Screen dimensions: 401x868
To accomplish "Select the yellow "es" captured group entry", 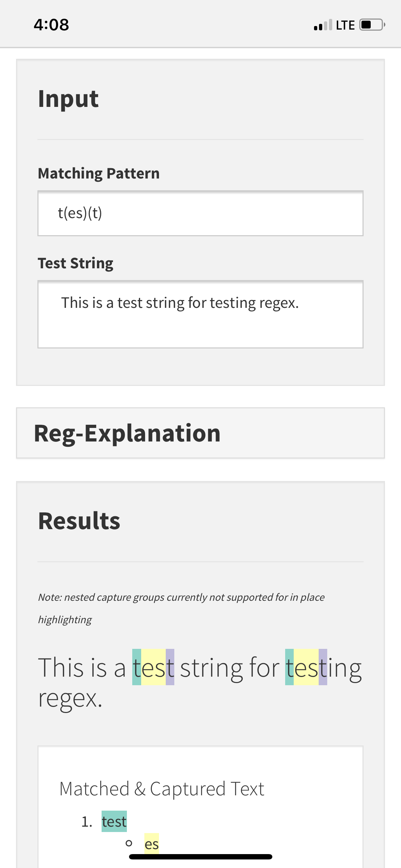I will (151, 844).
